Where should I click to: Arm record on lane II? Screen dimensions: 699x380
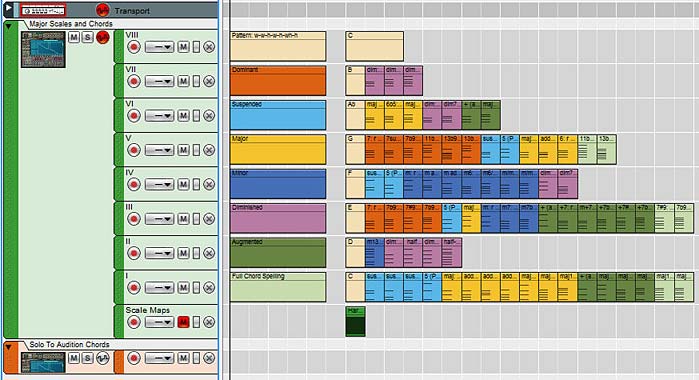tap(134, 253)
